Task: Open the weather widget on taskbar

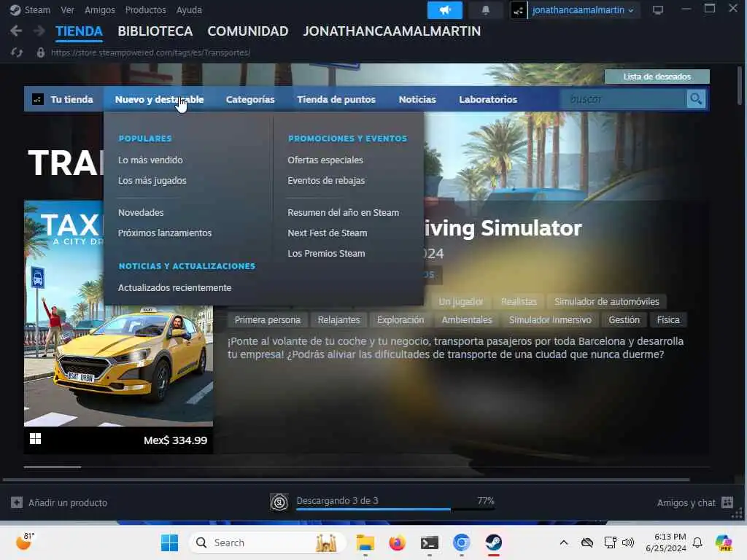Action: [26, 542]
